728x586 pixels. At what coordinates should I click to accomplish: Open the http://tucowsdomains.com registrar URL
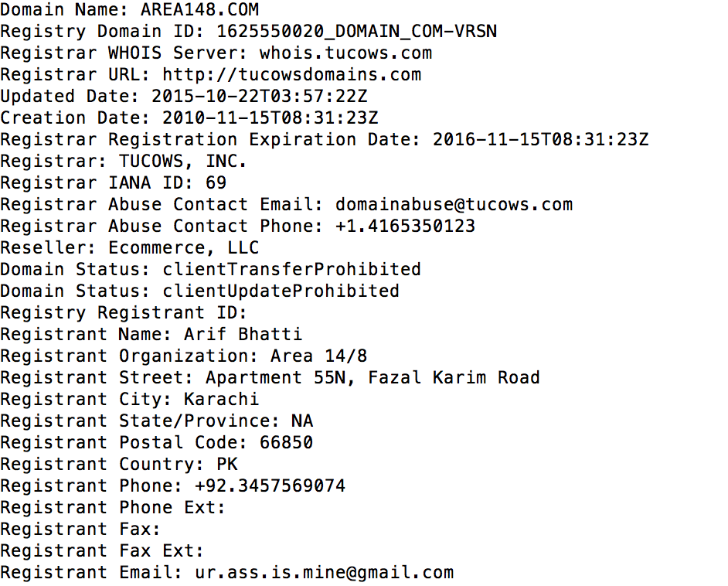[292, 74]
